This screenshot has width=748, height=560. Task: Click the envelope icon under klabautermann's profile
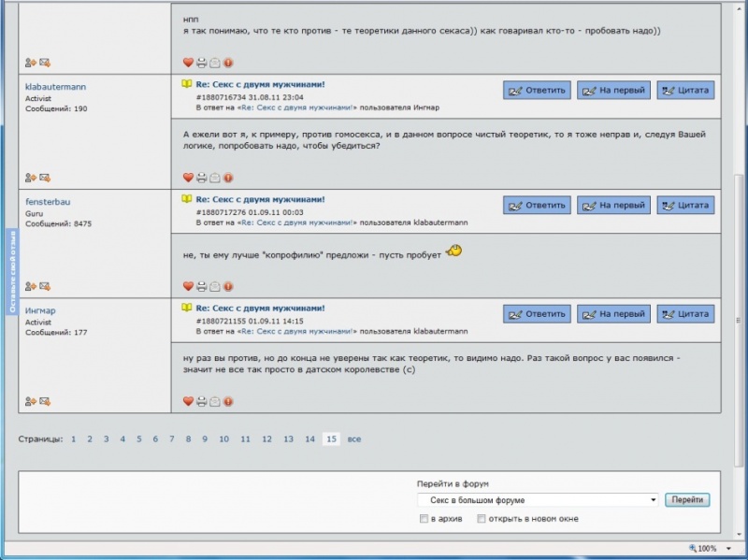44,178
